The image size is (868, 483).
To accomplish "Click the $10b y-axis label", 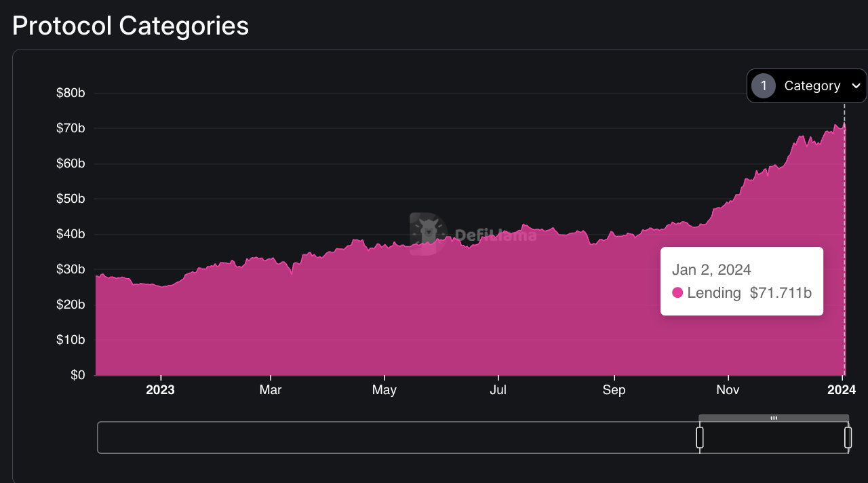I will click(x=71, y=340).
